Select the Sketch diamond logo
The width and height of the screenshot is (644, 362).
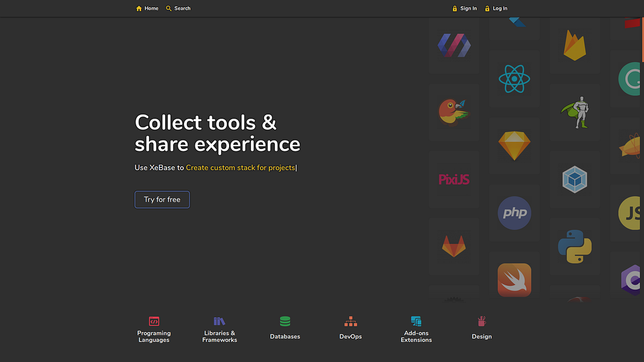(x=514, y=146)
